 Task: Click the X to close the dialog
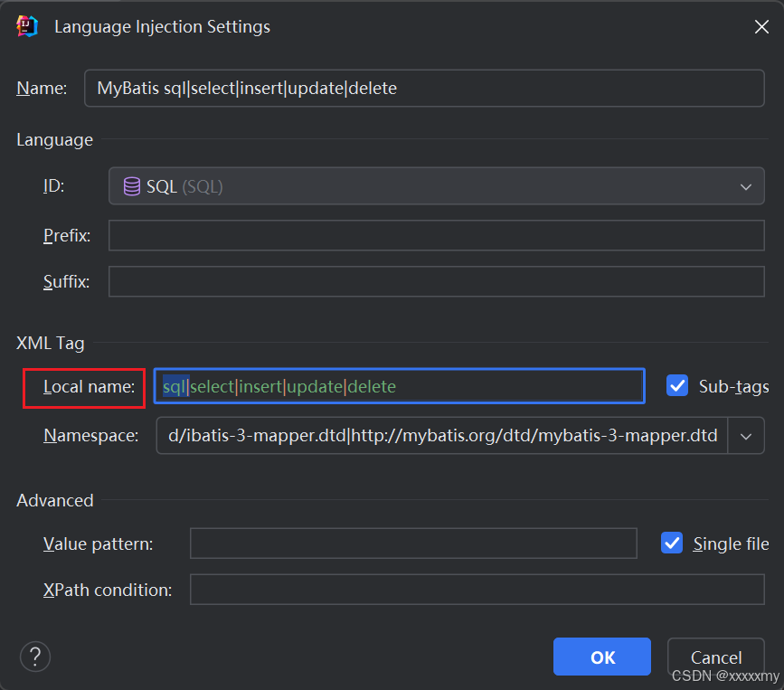tap(761, 26)
